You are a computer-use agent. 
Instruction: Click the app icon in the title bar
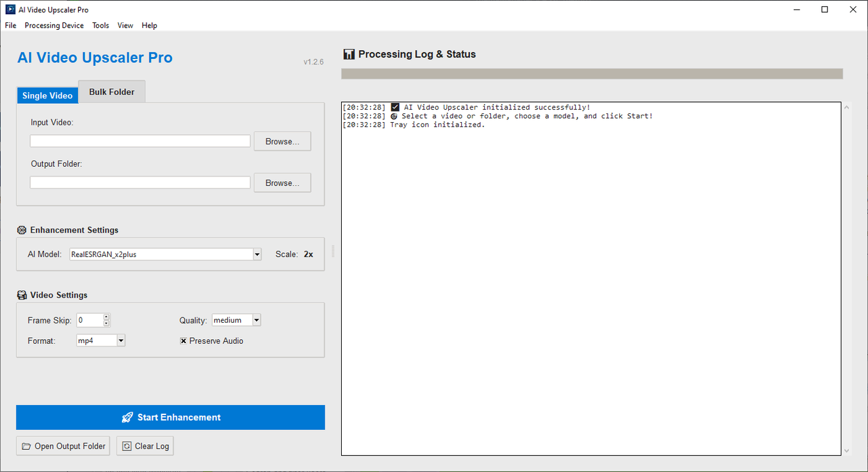pos(10,9)
